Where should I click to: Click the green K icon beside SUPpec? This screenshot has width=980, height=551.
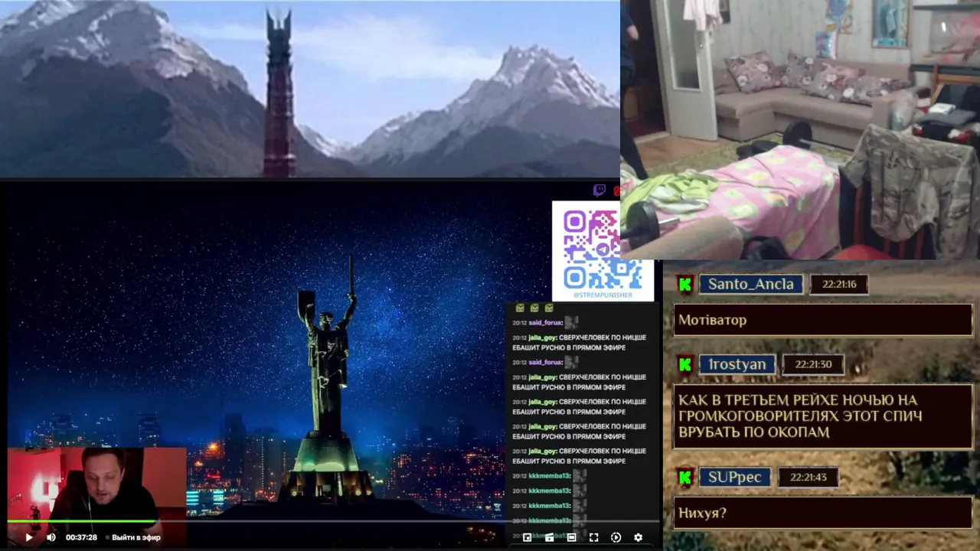click(685, 478)
